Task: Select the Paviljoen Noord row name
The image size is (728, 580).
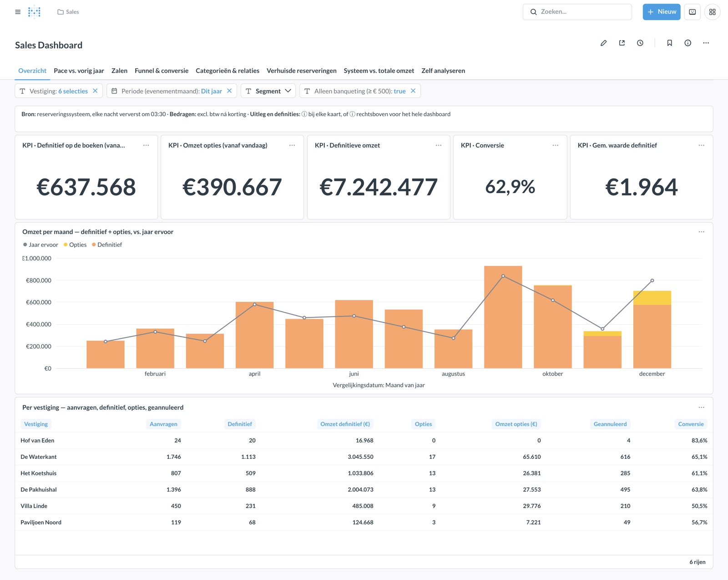Action: pyautogui.click(x=41, y=522)
